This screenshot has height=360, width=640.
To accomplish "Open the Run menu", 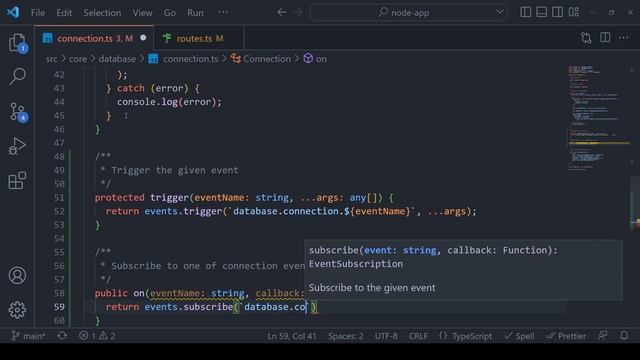I will tap(196, 13).
